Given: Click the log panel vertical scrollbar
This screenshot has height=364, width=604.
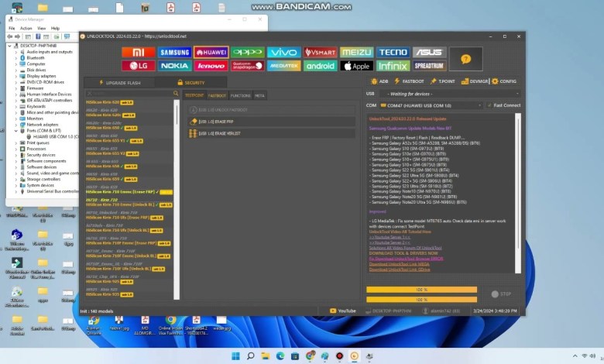Looking at the screenshot, I should pyautogui.click(x=518, y=193).
